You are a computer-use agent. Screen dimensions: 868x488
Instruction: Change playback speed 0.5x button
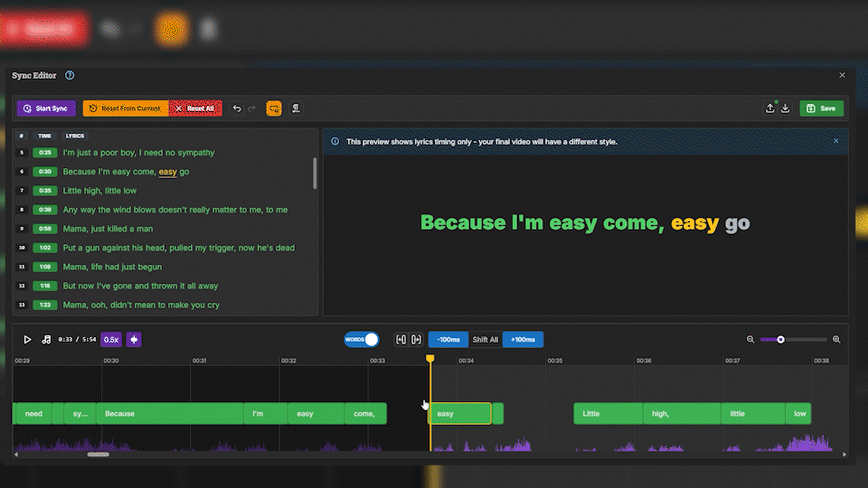111,340
